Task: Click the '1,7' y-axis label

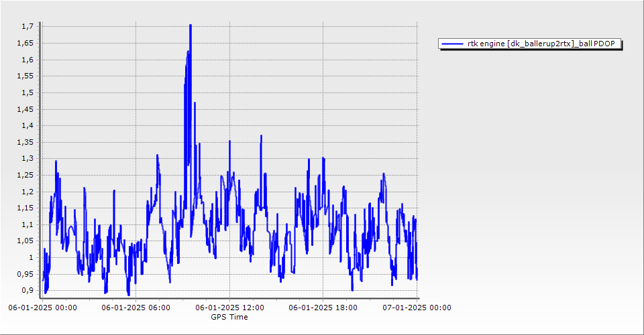Action: click(x=28, y=26)
